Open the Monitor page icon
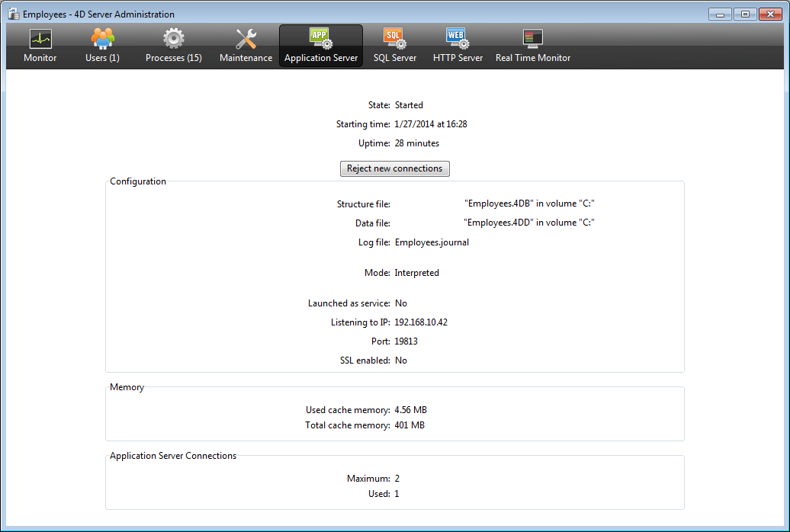Screen dimensions: 790x532 40,39
